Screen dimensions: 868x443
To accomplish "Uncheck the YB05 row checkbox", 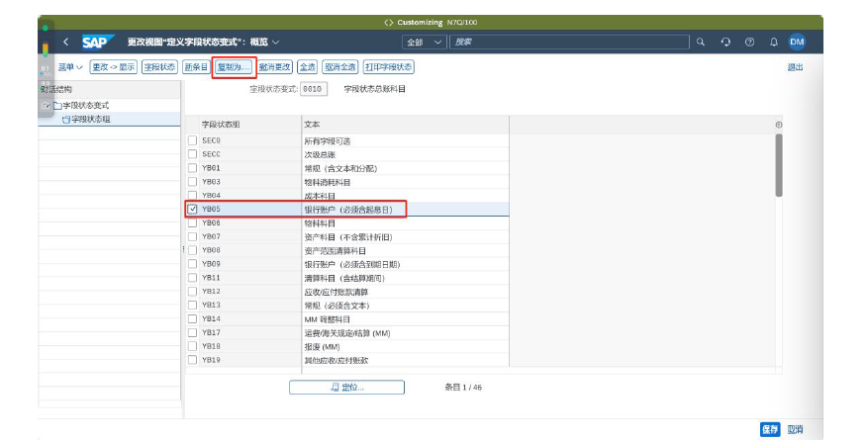I will (193, 210).
